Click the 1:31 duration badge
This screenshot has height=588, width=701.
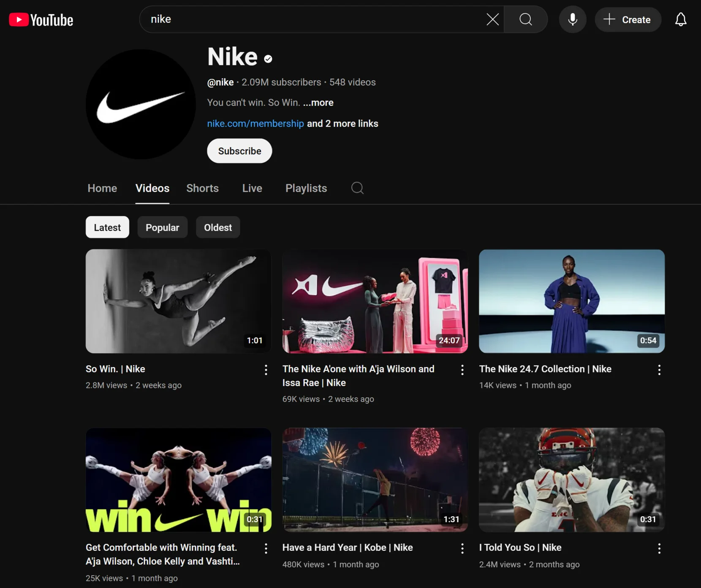click(451, 520)
